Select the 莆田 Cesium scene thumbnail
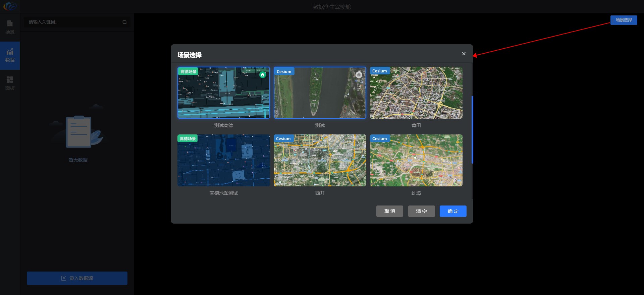644x295 pixels. click(x=416, y=93)
